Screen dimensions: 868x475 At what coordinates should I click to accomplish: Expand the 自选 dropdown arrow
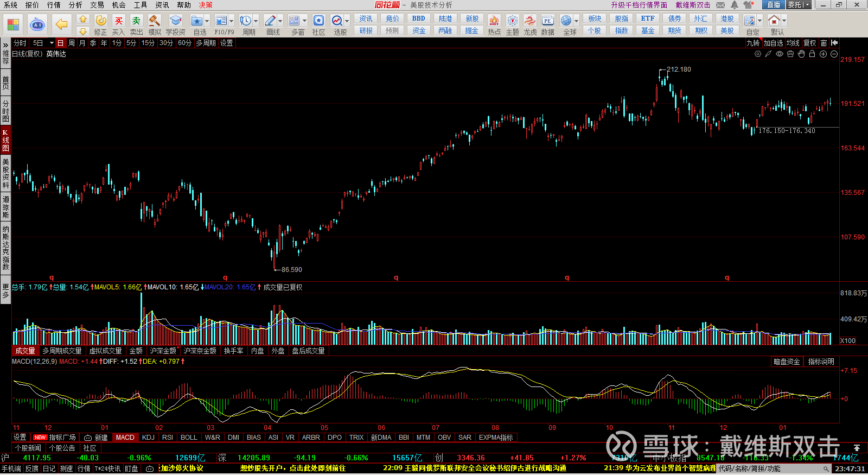pos(207,21)
